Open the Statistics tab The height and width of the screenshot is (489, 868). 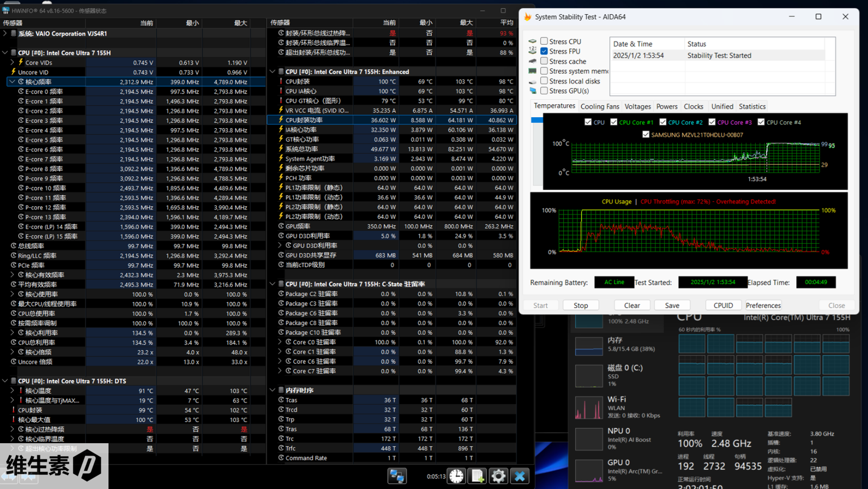coord(752,106)
